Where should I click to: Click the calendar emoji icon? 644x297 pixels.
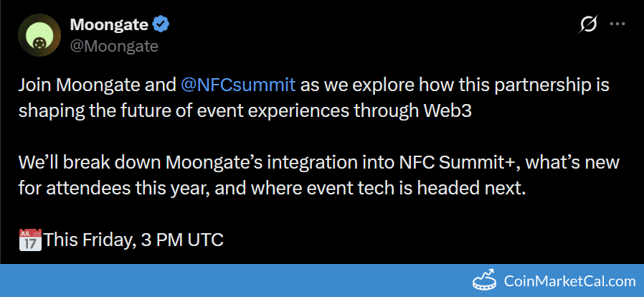29,239
